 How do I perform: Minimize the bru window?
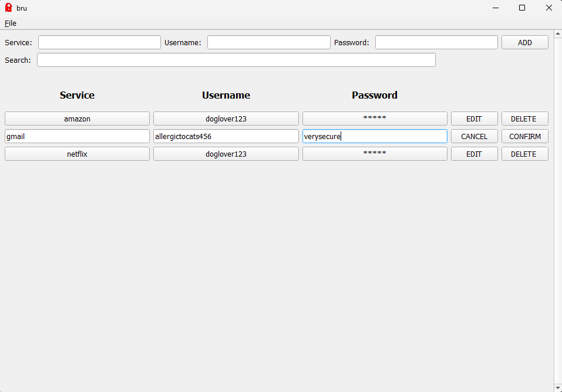[496, 8]
